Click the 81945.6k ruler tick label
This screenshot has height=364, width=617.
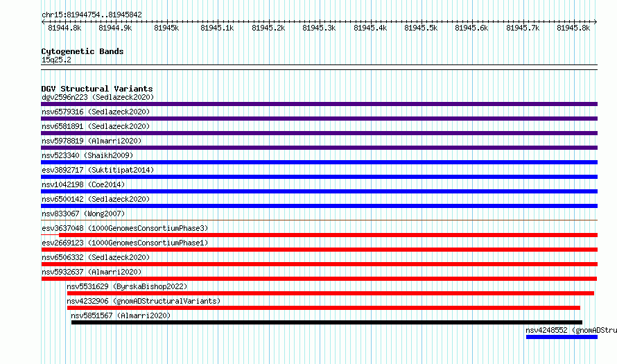471,28
